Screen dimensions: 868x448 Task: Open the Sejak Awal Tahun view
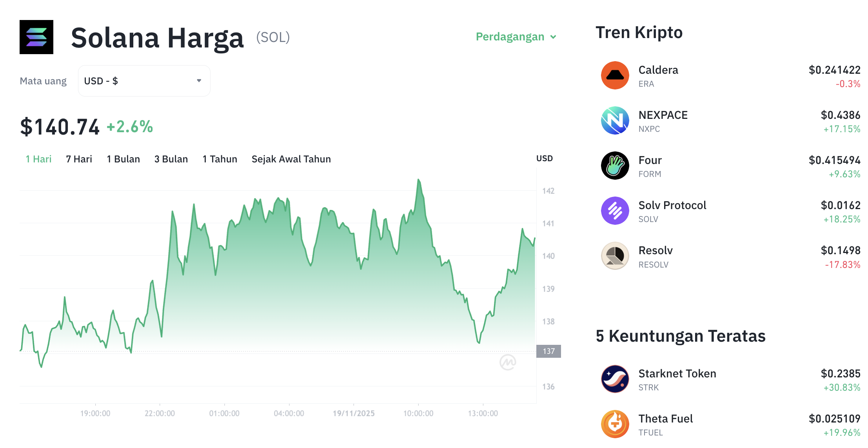click(291, 159)
